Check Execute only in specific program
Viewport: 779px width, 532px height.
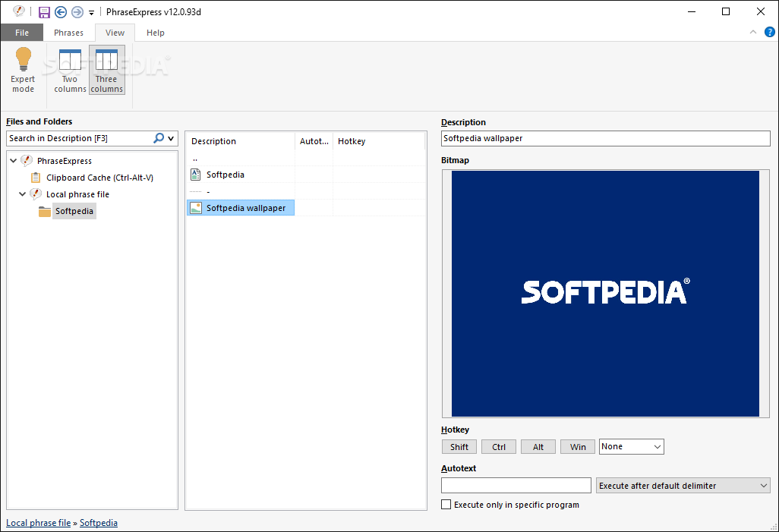coord(446,505)
